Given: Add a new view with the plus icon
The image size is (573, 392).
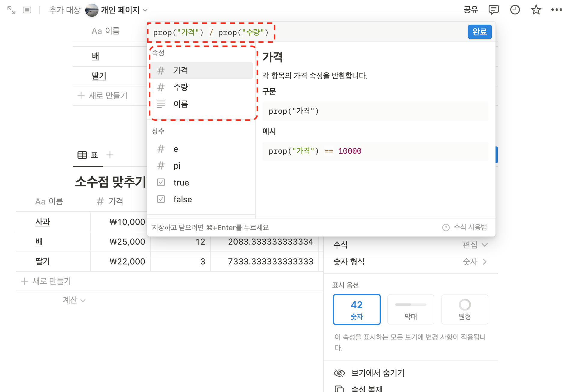Looking at the screenshot, I should [110, 155].
